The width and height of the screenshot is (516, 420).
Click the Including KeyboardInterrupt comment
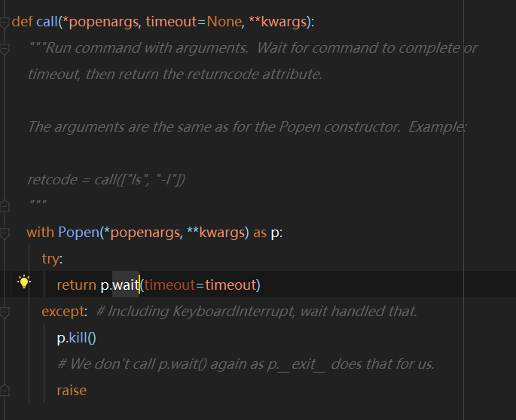[x=257, y=311]
